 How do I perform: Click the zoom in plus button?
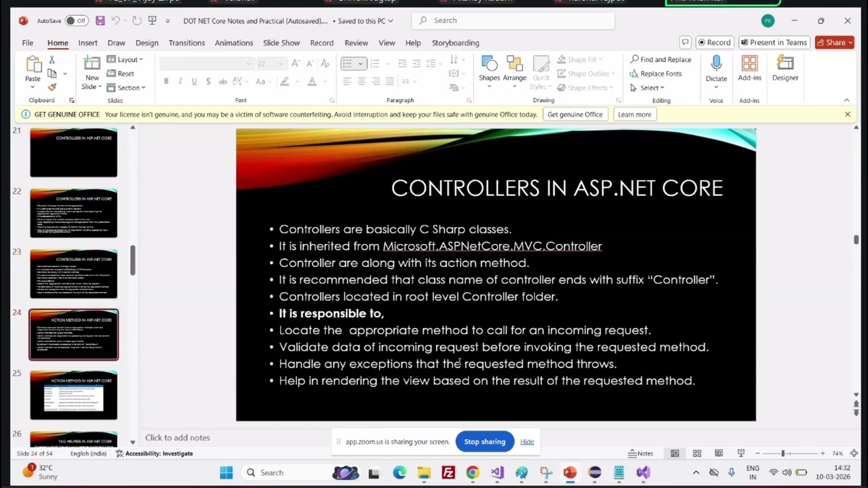point(823,453)
